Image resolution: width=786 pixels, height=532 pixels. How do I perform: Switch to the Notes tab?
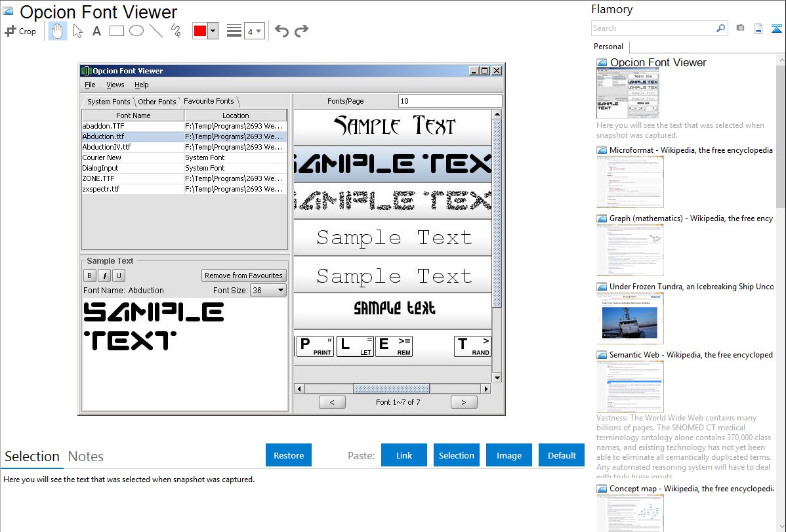pyautogui.click(x=86, y=457)
